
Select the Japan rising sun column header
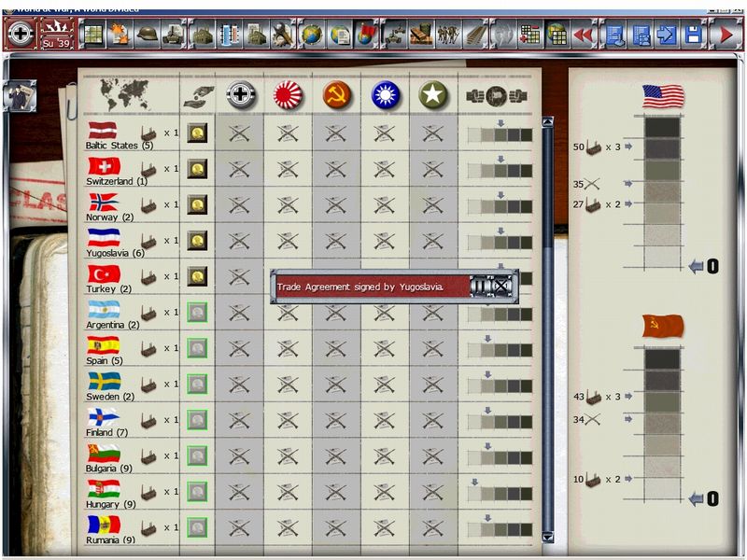click(x=288, y=95)
